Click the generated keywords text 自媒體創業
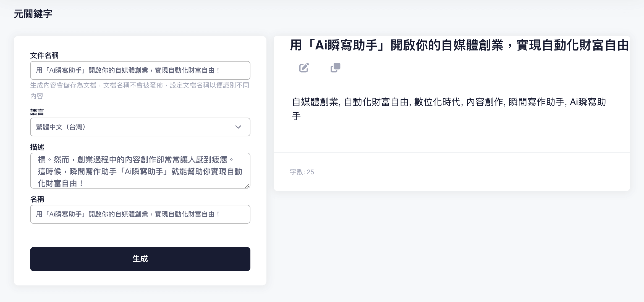 point(316,102)
